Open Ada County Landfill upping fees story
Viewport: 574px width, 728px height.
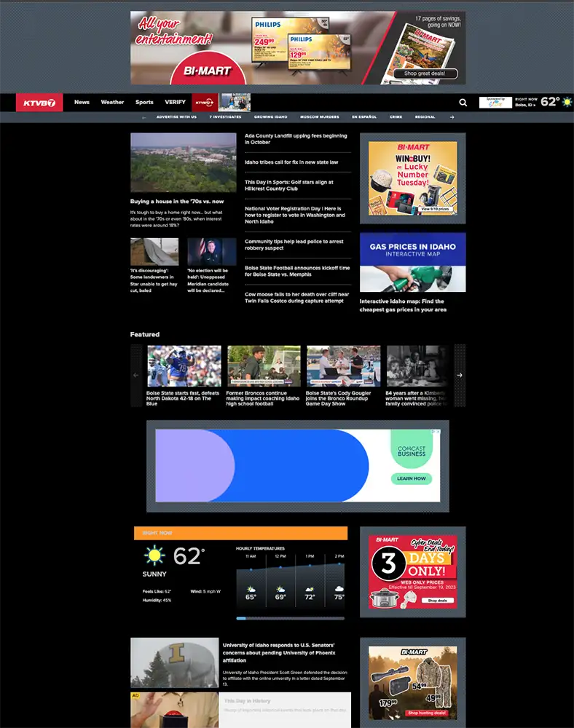[296, 139]
